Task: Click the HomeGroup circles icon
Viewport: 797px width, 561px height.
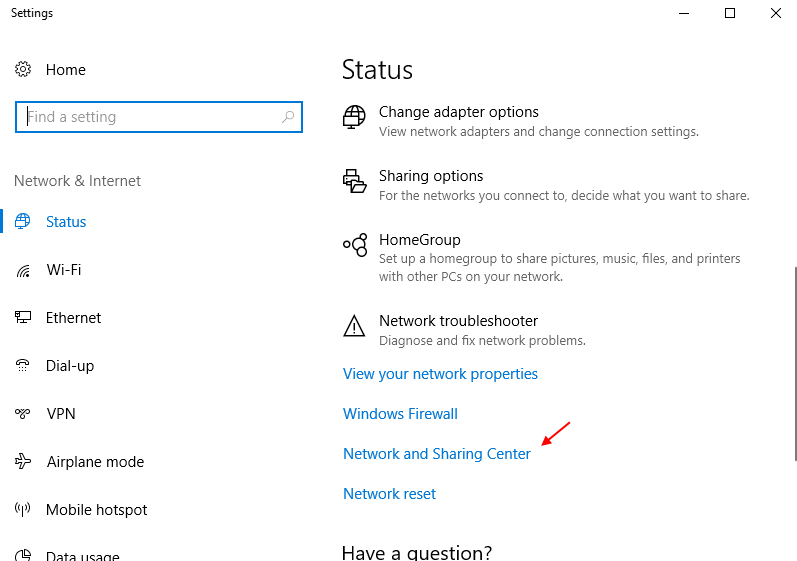Action: (355, 245)
